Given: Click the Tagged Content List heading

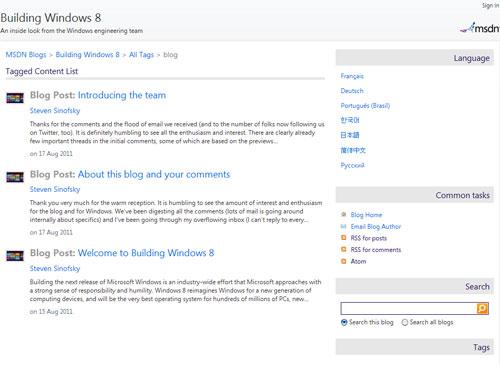Looking at the screenshot, I should click(x=42, y=71).
